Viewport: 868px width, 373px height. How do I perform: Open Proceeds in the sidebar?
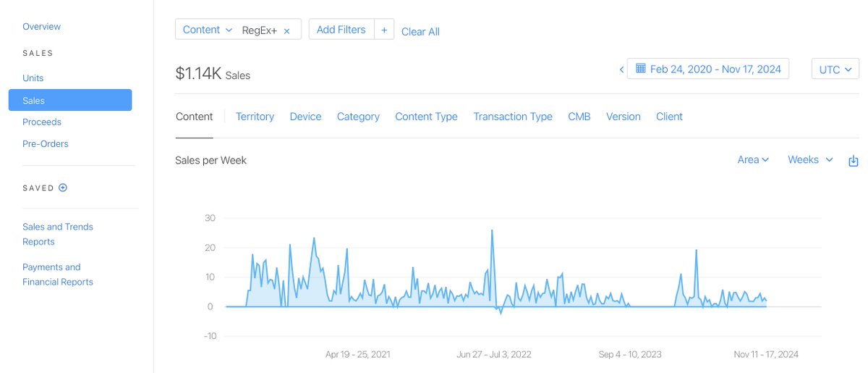(42, 122)
